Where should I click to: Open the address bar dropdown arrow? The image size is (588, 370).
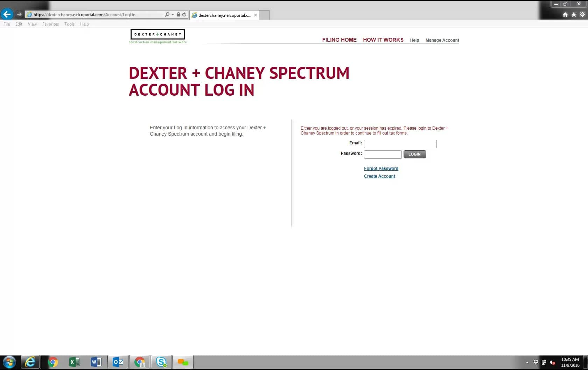coord(173,14)
